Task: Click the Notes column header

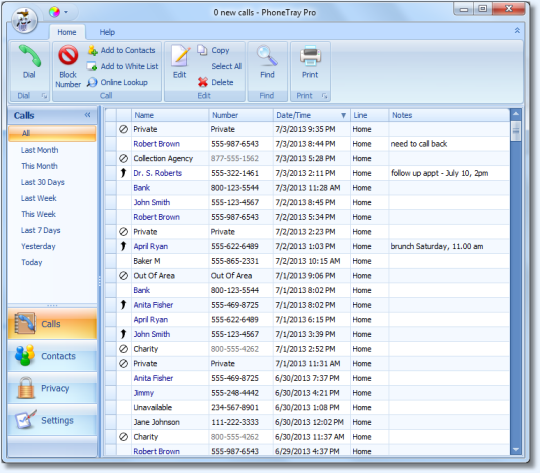Action: pyautogui.click(x=449, y=115)
